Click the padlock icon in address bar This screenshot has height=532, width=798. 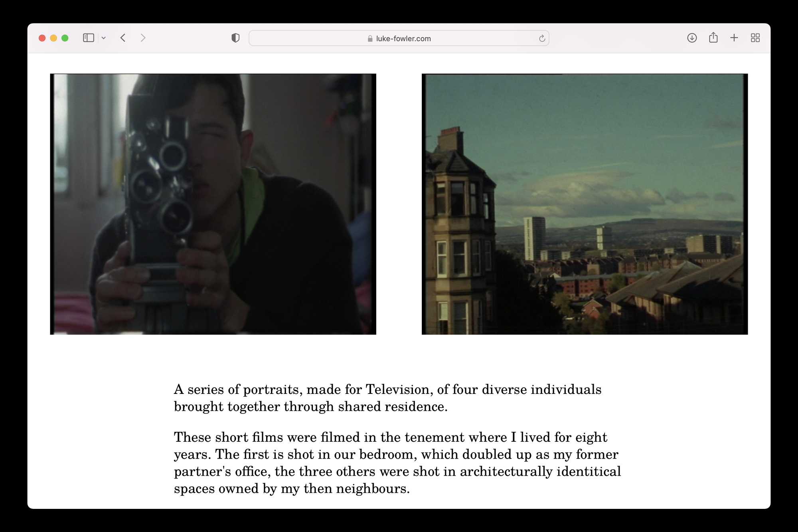tap(370, 39)
